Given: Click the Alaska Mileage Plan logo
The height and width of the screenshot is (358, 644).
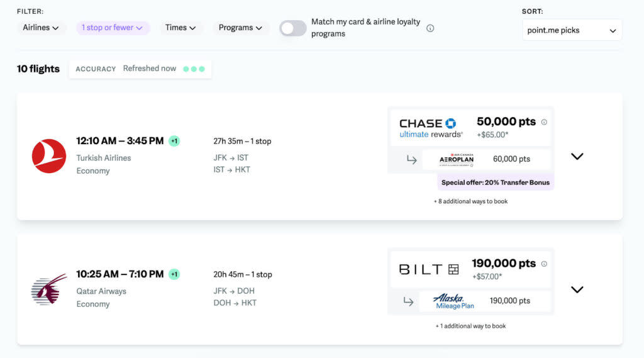Looking at the screenshot, I should click(x=454, y=301).
